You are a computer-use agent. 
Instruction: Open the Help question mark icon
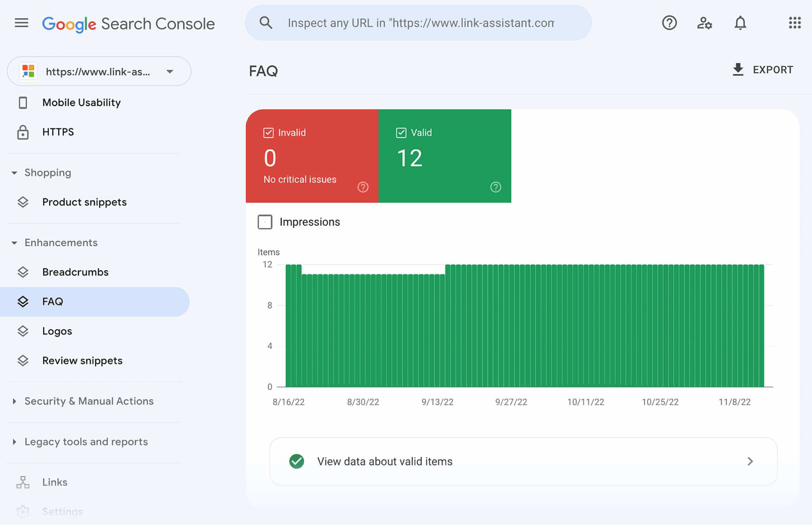click(669, 23)
